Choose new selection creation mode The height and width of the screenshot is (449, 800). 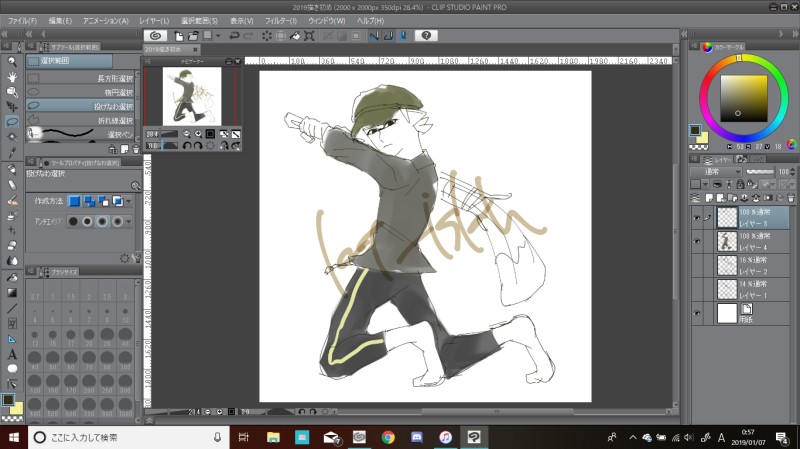coord(74,201)
